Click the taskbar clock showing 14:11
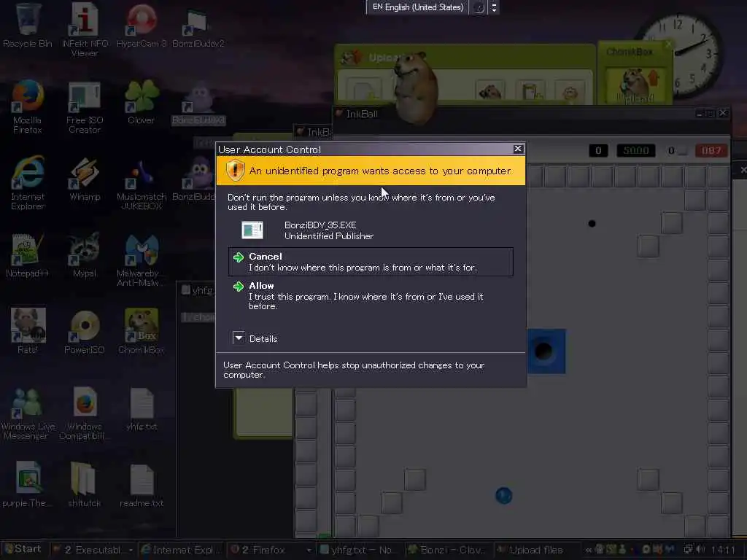747x560 pixels. [x=723, y=550]
